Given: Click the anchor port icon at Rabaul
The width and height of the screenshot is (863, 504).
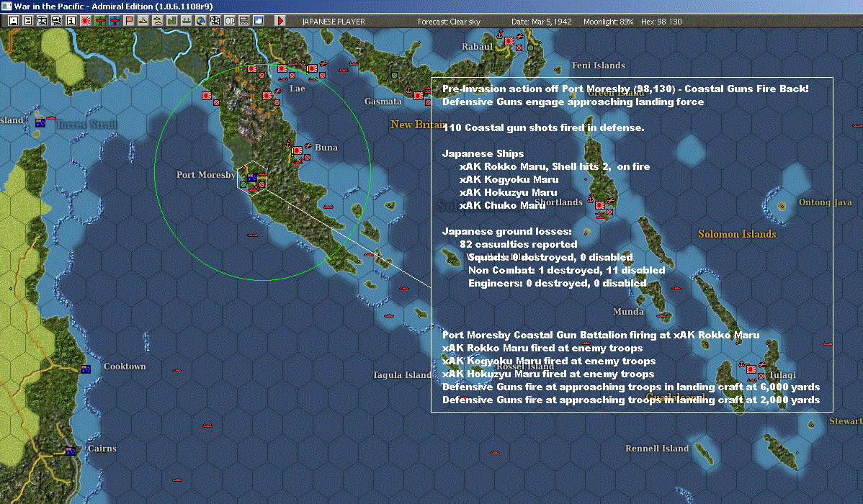Looking at the screenshot, I should tap(500, 35).
